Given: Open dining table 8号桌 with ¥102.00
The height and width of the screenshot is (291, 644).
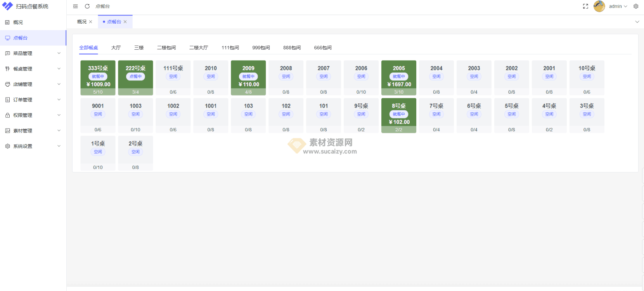Looking at the screenshot, I should [398, 115].
